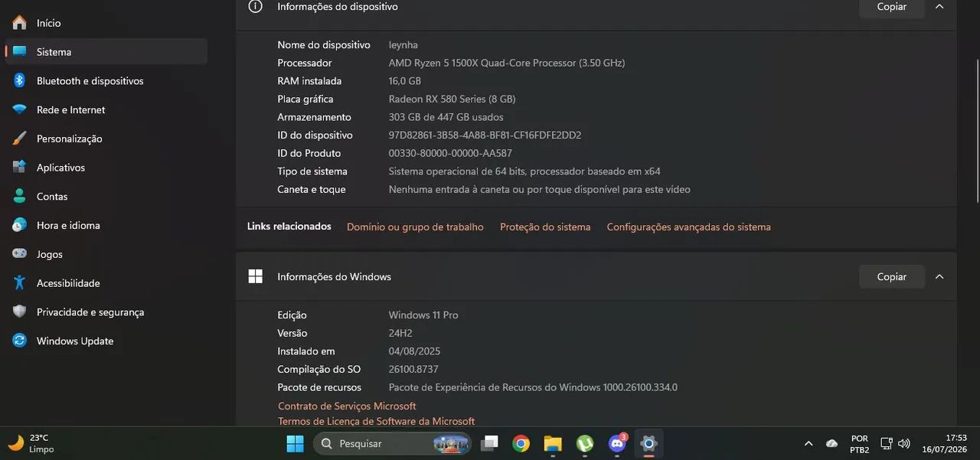The image size is (980, 460).
Task: Click the 16,0 GB RAM value
Action: pyautogui.click(x=405, y=81)
